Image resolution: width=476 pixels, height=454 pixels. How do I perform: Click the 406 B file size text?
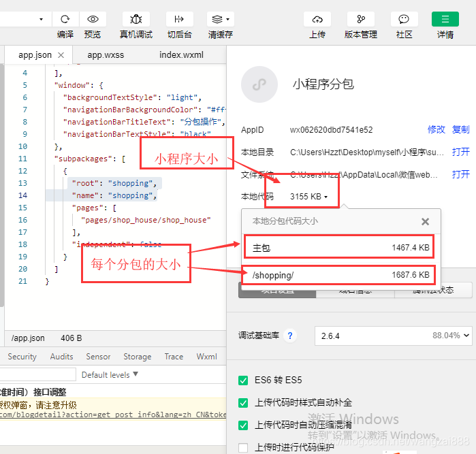(72, 338)
